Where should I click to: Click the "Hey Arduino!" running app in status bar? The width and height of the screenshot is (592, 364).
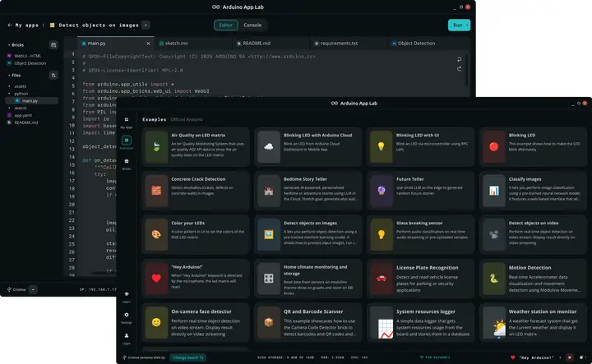[533, 357]
